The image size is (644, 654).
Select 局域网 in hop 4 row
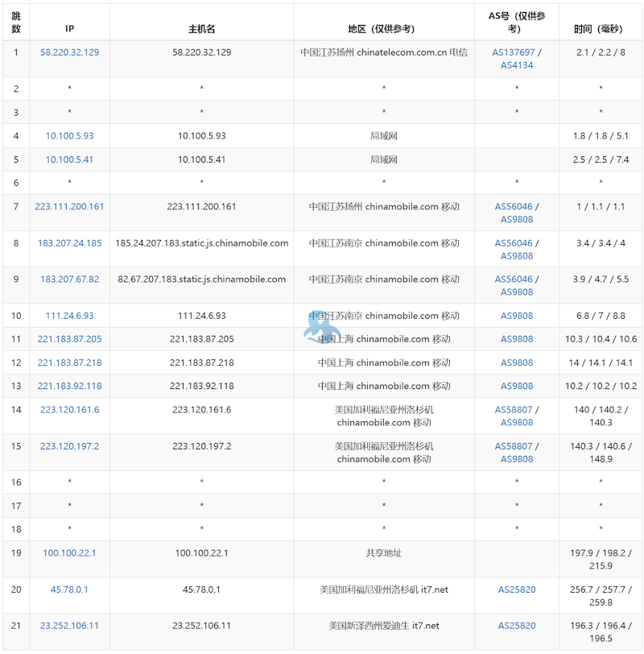coord(384,136)
